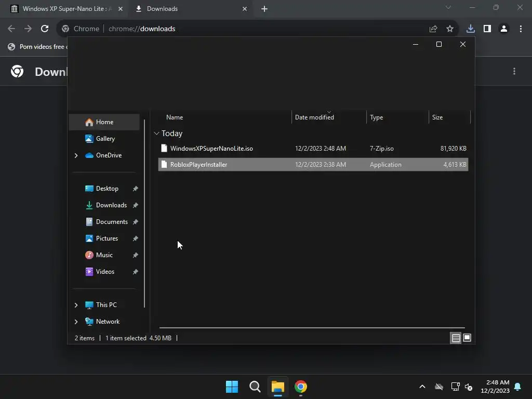
Task: Click the Chrome address bar
Action: pos(257,29)
